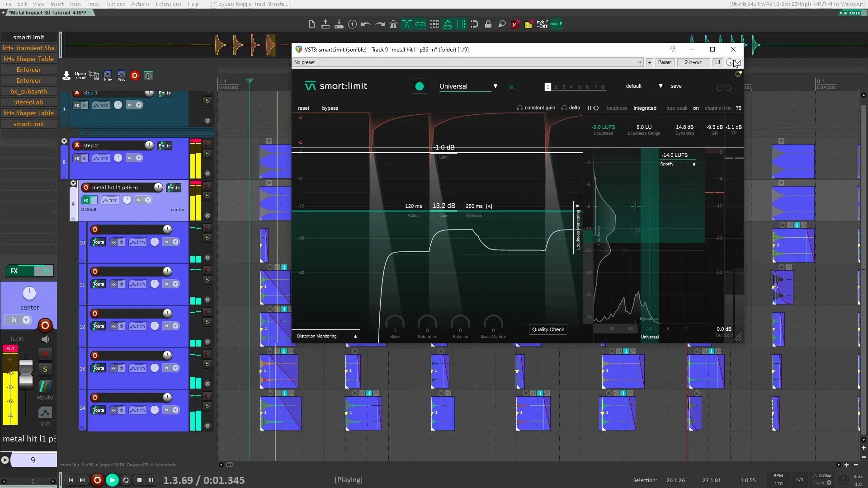The image size is (868, 488).
Task: Click the New Project icon in toolbar
Action: tap(312, 24)
